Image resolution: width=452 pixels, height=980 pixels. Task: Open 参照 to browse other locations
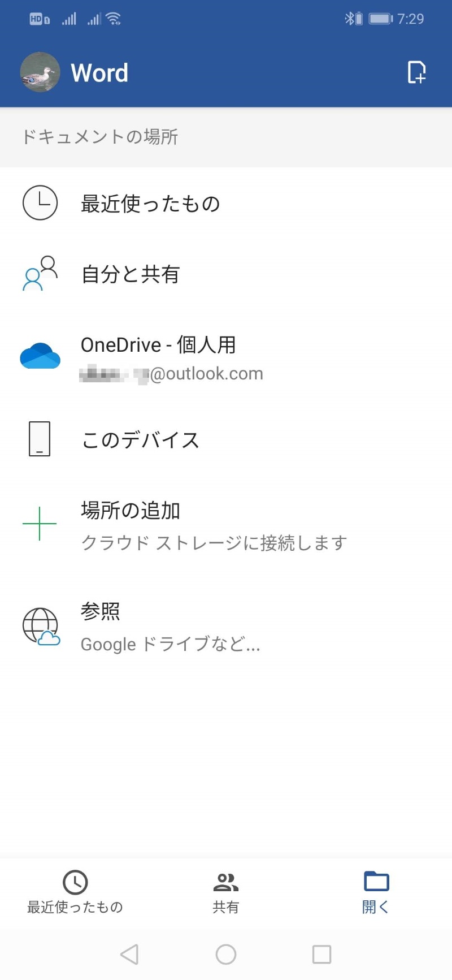101,611
